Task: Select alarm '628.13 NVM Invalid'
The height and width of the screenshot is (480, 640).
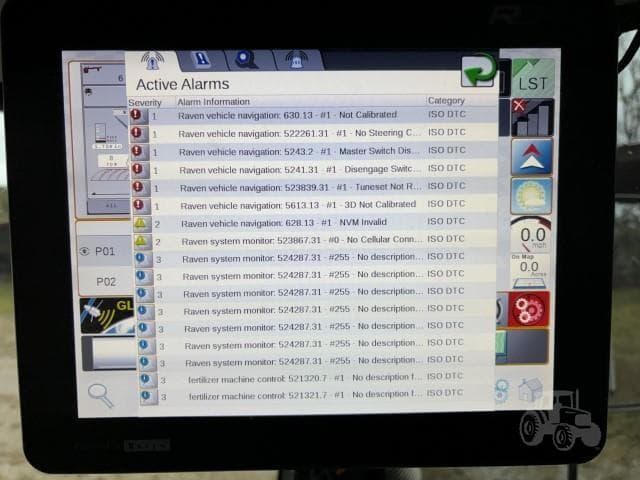Action: (x=315, y=223)
